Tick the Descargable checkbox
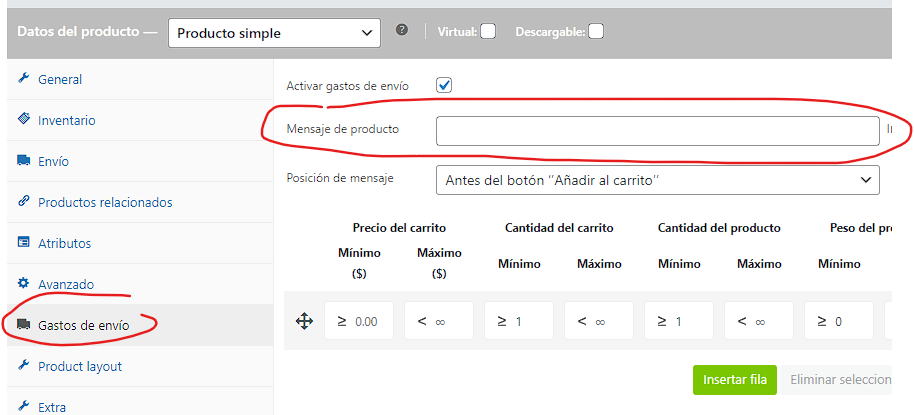 [x=595, y=31]
